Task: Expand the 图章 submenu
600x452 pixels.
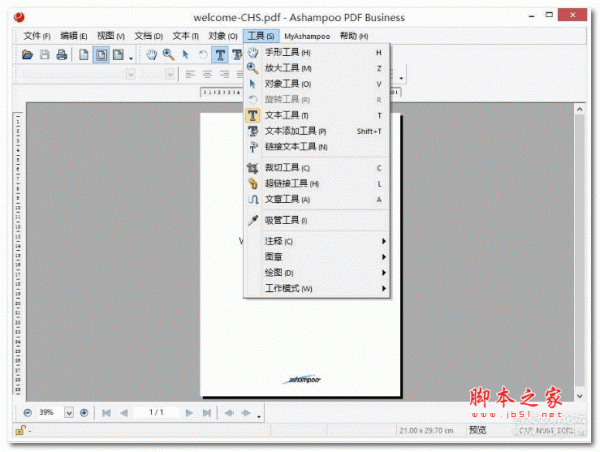Action: [317, 257]
